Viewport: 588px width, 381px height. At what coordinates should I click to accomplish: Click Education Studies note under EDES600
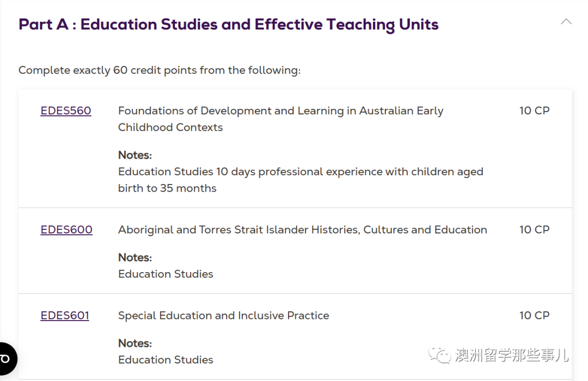[x=166, y=274]
